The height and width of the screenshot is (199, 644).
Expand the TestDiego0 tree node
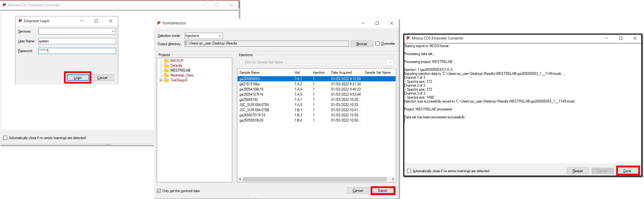[161, 80]
